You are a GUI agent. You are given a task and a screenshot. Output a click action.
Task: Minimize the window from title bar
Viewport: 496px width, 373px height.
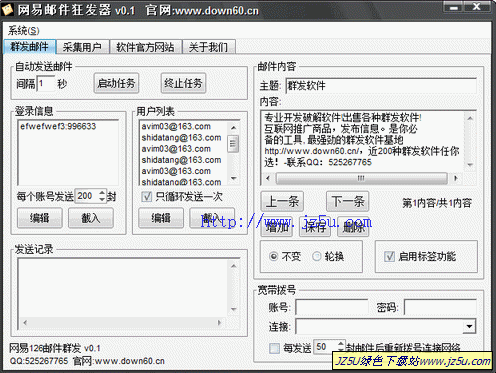(x=454, y=7)
